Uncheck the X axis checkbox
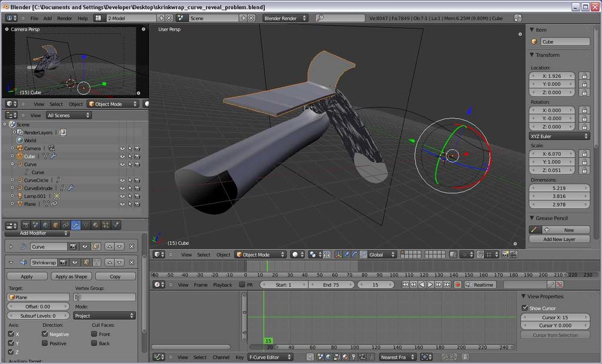This screenshot has width=602, height=364. [x=11, y=333]
